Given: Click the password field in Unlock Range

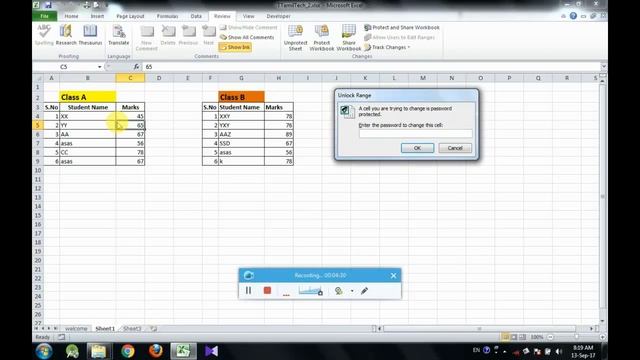Looking at the screenshot, I should 416,133.
